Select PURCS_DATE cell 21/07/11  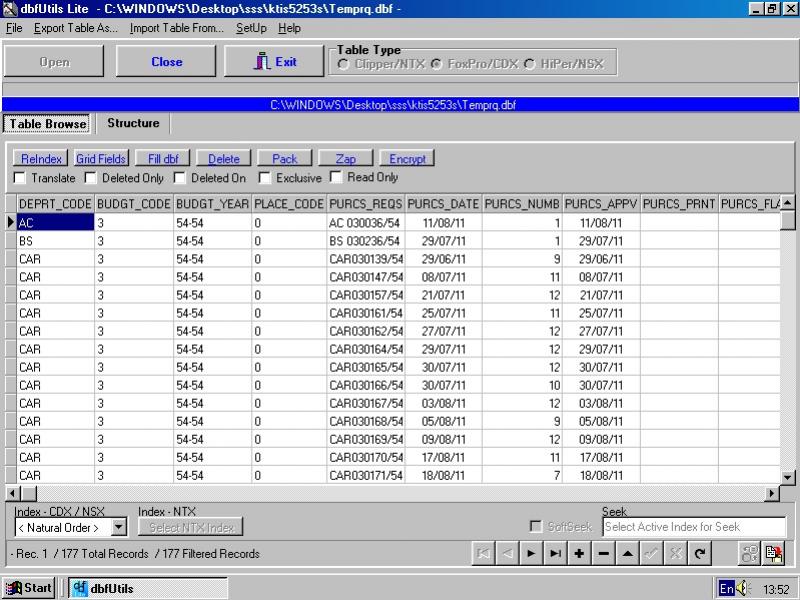point(443,295)
